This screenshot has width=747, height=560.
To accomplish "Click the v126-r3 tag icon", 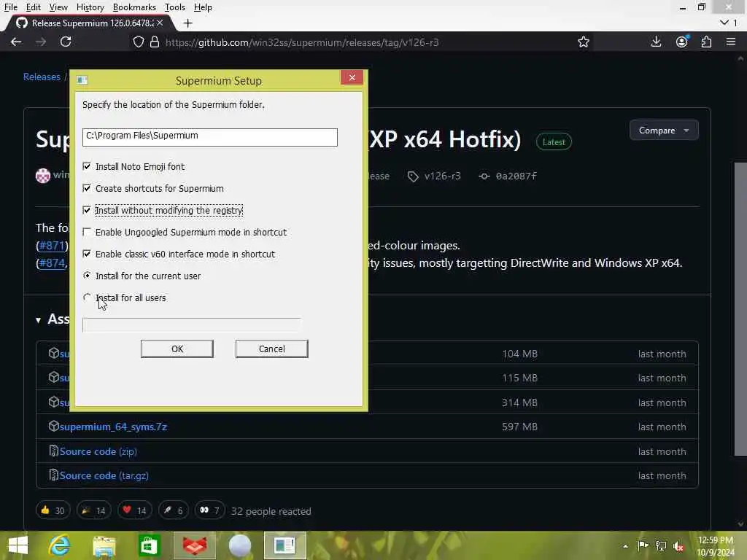I will point(413,176).
